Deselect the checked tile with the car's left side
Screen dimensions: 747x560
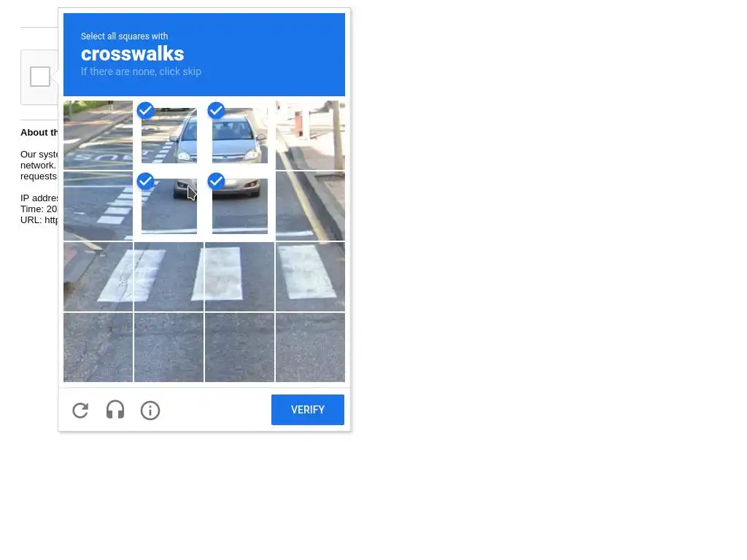(x=169, y=135)
